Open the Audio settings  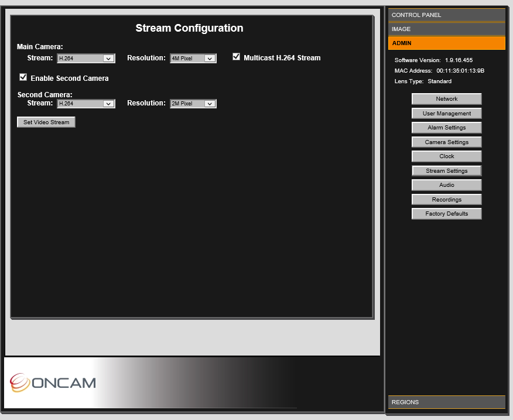click(x=447, y=185)
